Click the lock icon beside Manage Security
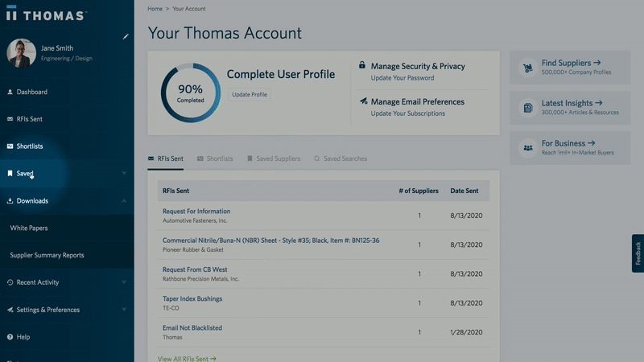 click(362, 66)
